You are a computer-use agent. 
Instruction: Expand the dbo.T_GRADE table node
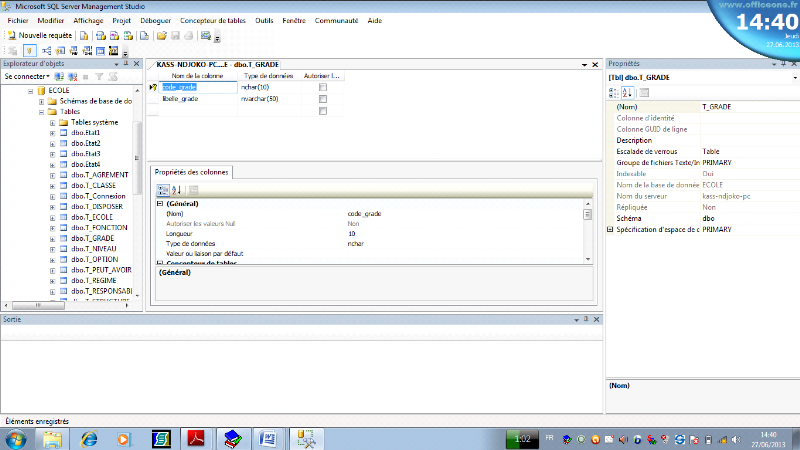[51, 239]
